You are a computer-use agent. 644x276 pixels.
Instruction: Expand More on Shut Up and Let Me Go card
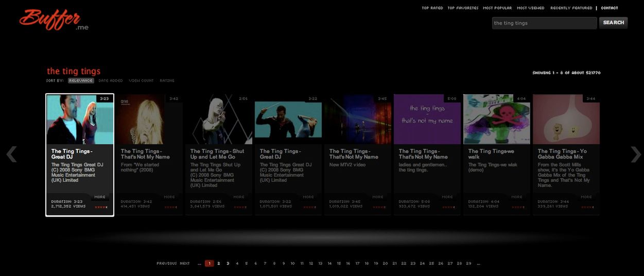pyautogui.click(x=239, y=197)
